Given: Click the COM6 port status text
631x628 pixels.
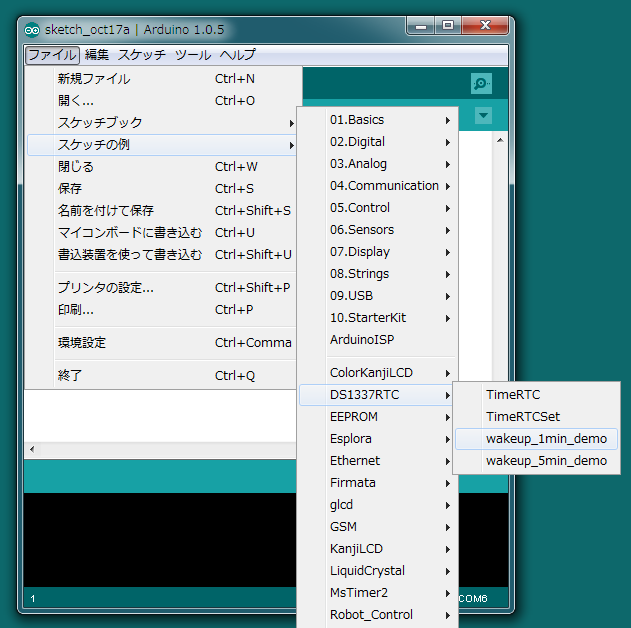Looking at the screenshot, I should pyautogui.click(x=473, y=599).
